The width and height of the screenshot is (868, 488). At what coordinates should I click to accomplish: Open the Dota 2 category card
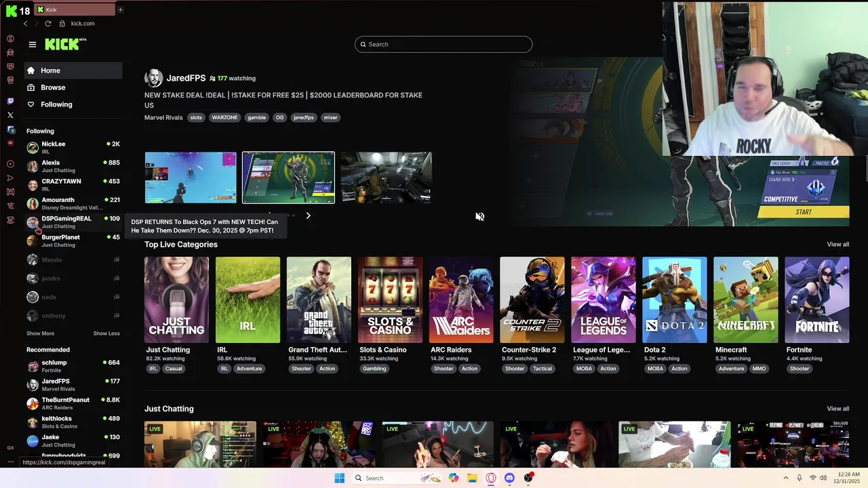pyautogui.click(x=675, y=300)
